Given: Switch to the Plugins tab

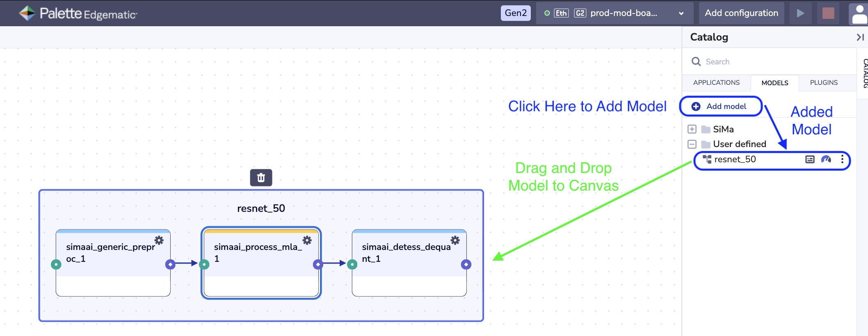Looking at the screenshot, I should [x=823, y=83].
